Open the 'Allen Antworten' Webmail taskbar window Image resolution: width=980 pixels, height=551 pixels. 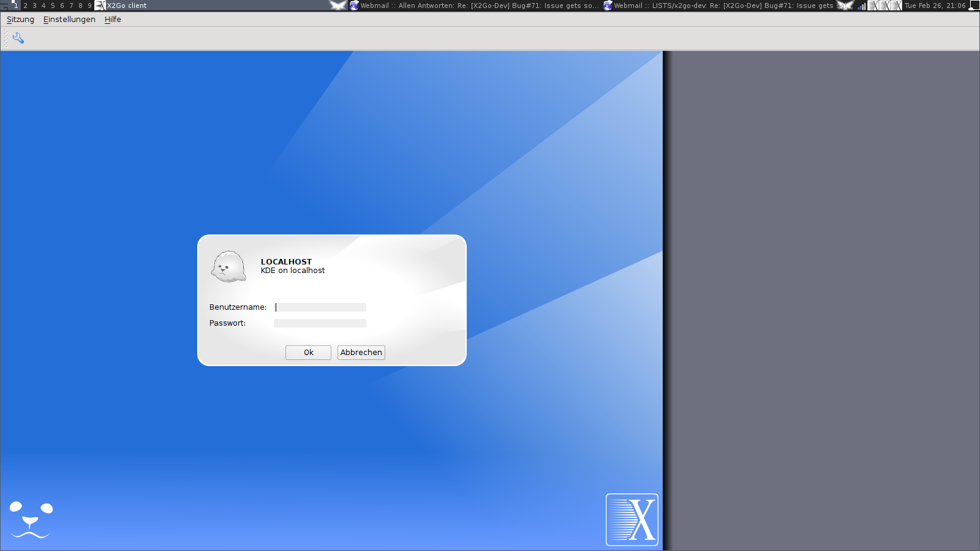(x=475, y=6)
